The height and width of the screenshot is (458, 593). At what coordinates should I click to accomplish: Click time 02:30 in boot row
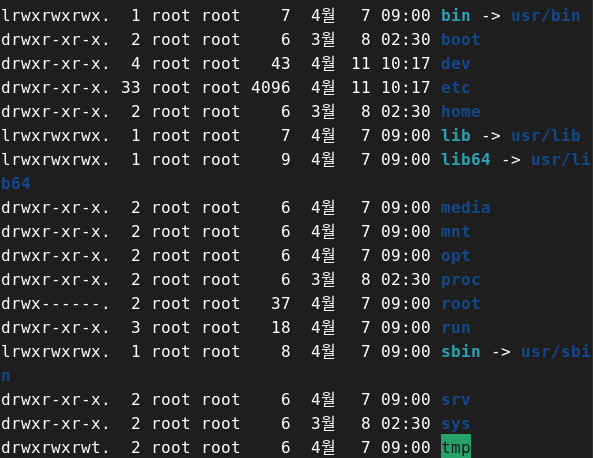coord(405,40)
